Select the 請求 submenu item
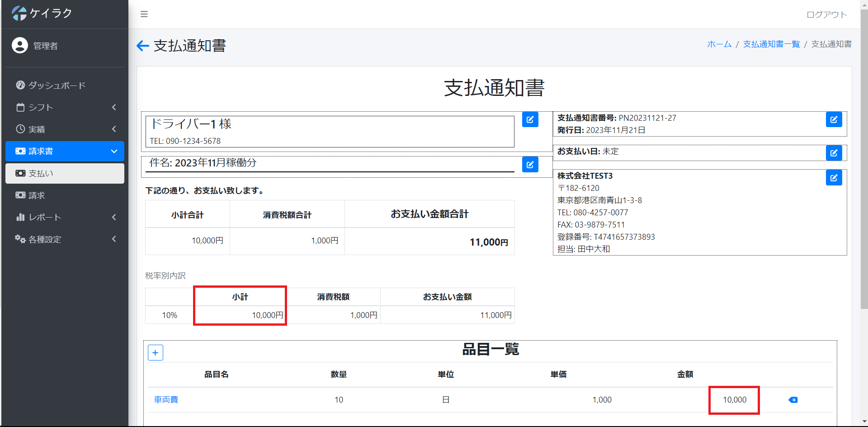 pos(65,195)
